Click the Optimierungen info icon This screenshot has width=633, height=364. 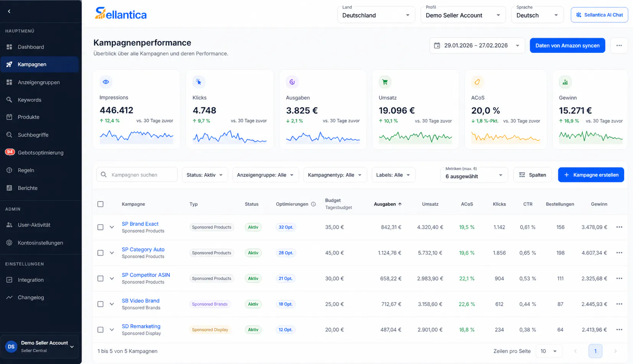(x=313, y=204)
